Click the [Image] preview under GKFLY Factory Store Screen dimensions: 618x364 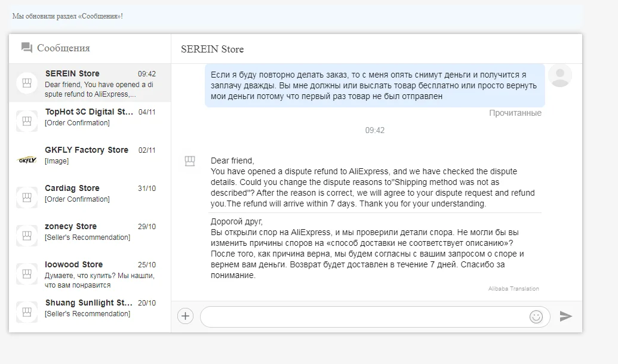coord(57,161)
